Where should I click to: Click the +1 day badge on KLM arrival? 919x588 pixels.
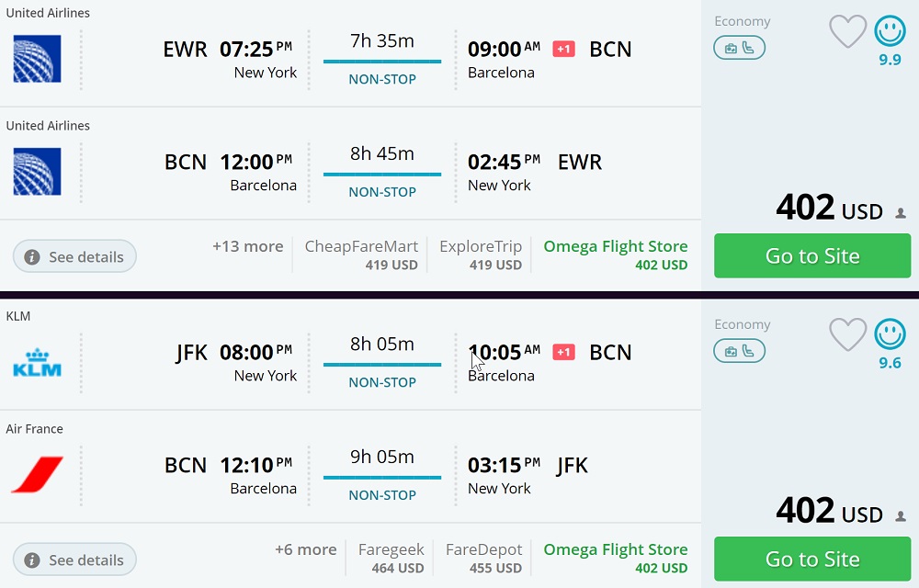(x=563, y=352)
